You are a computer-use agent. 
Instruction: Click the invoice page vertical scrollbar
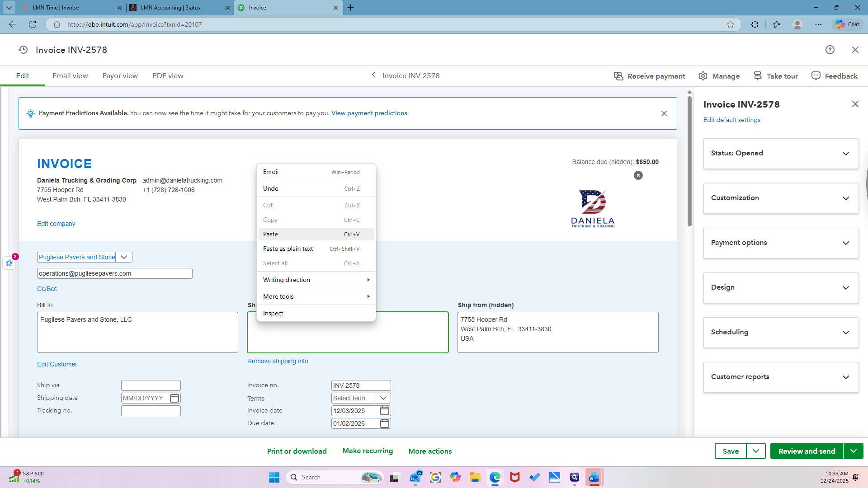pyautogui.click(x=689, y=160)
